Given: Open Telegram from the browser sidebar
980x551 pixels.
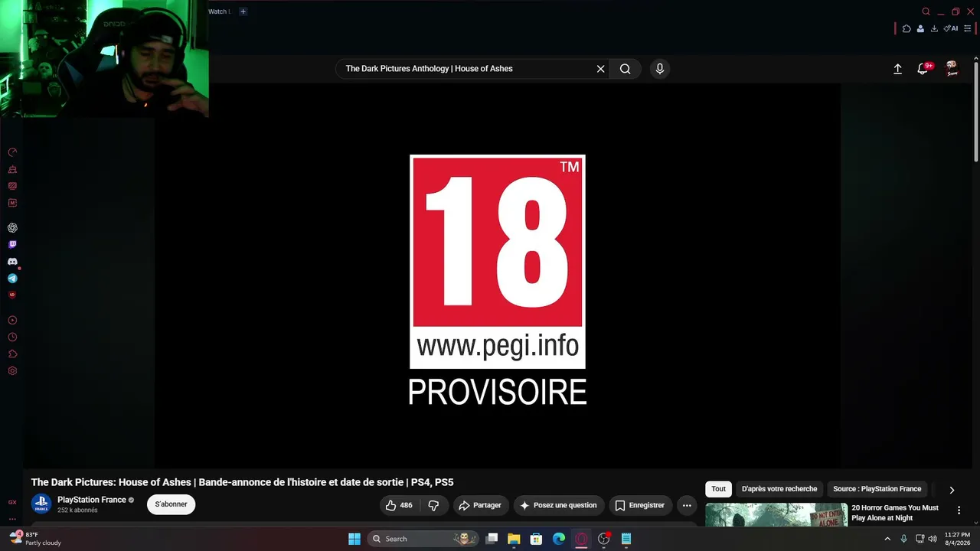Looking at the screenshot, I should 12,279.
